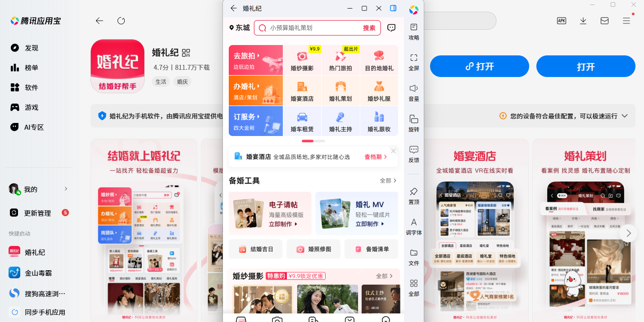Open downloads icon in top bar

pos(583,21)
